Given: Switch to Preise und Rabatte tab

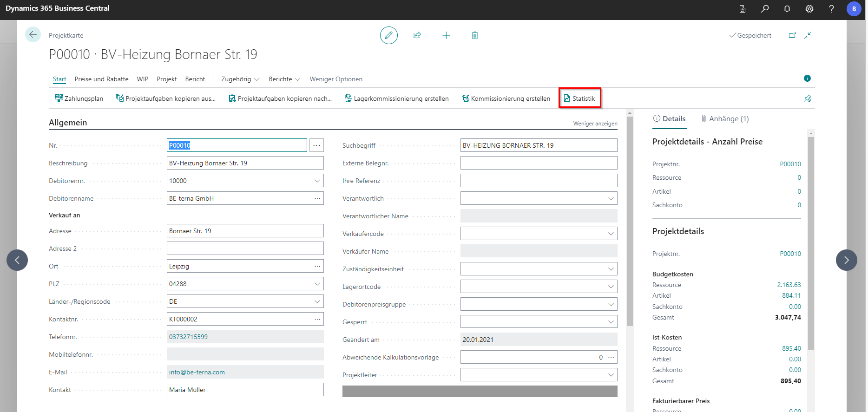Looking at the screenshot, I should tap(101, 79).
